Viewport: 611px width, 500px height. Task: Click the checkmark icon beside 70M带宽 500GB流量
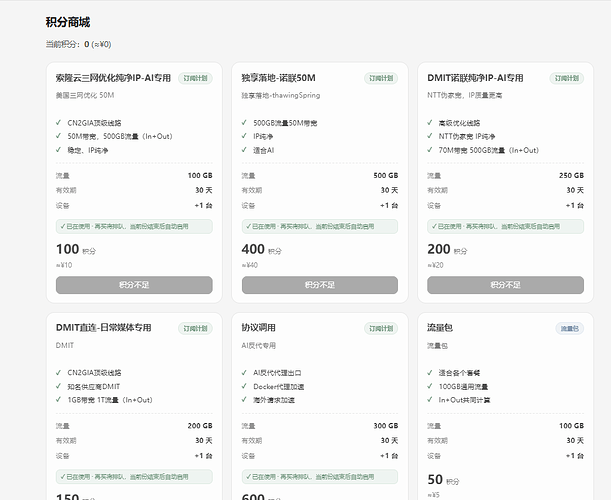[x=430, y=150]
